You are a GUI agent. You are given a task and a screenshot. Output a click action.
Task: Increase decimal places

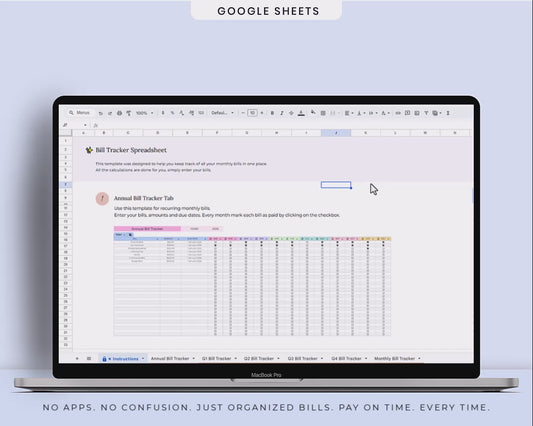pyautogui.click(x=191, y=113)
